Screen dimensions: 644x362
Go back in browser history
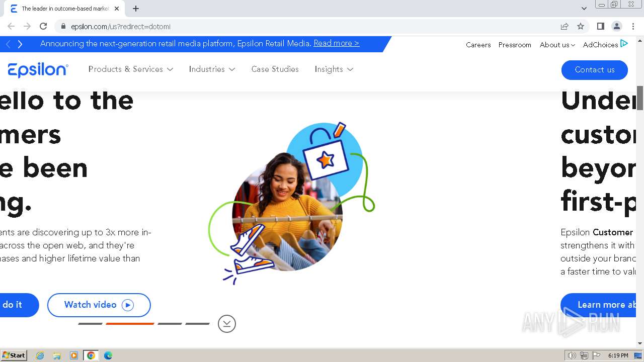[11, 26]
